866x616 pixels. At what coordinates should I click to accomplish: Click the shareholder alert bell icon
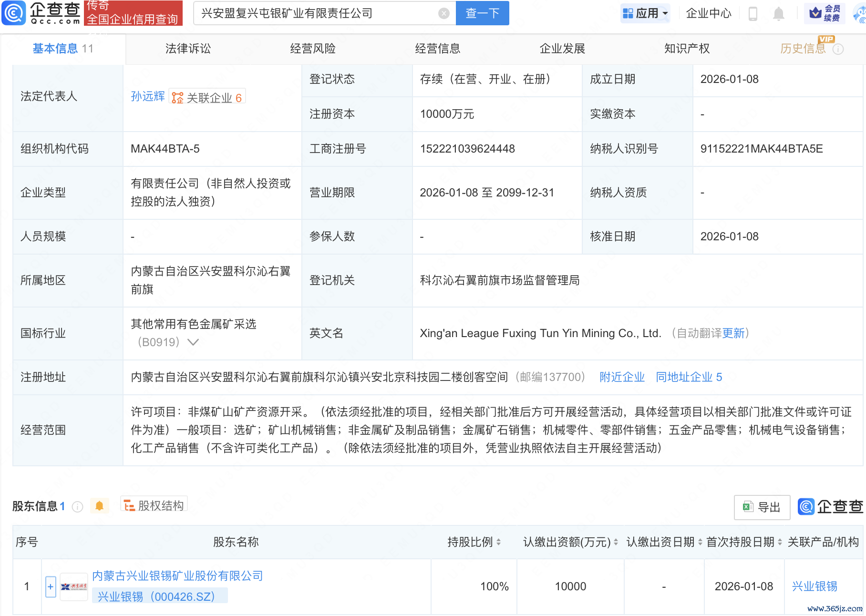pos(99,506)
